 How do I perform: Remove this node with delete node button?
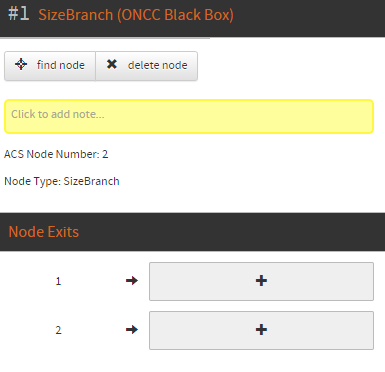[x=147, y=66]
